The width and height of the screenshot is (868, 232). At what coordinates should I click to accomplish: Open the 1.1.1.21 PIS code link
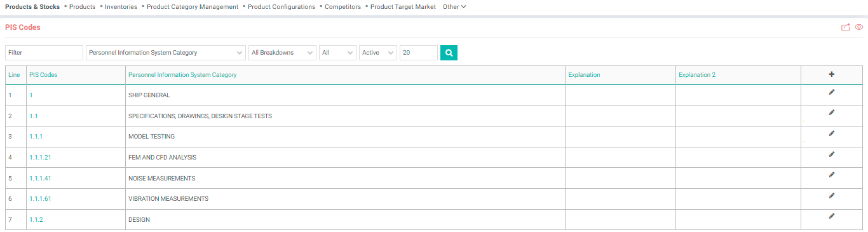40,158
